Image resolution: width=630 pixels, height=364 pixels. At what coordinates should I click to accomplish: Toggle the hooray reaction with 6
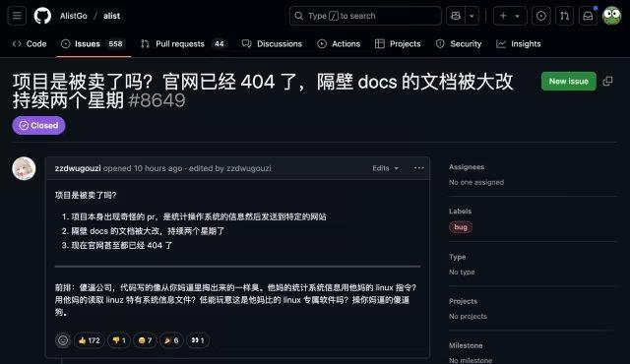point(171,340)
